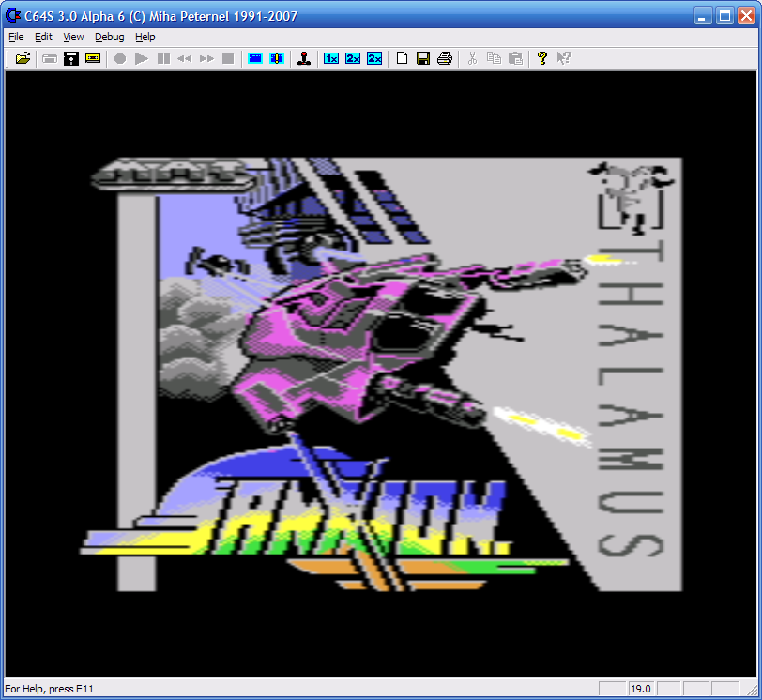Select the rightmost 2x size button
The width and height of the screenshot is (762, 700).
(x=374, y=58)
